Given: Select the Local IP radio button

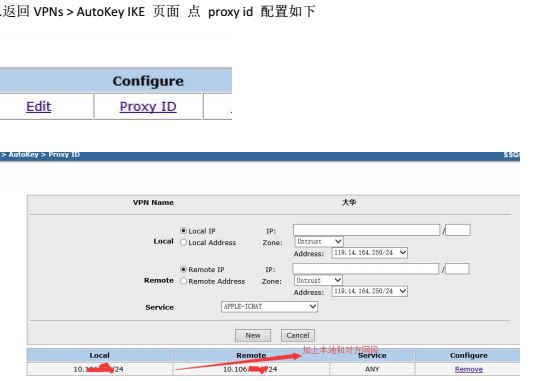Looking at the screenshot, I should click(184, 231).
